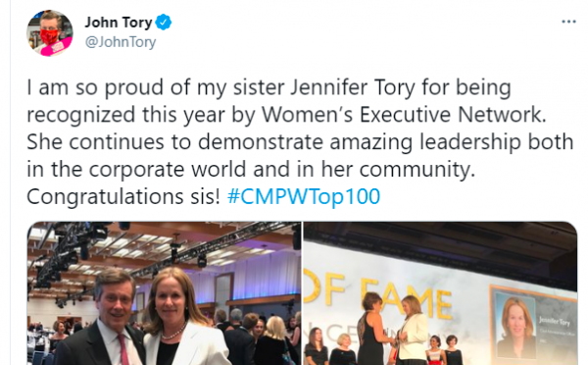The image size is (588, 365).
Task: Open the left photo of the man and woman
Action: coord(164,293)
